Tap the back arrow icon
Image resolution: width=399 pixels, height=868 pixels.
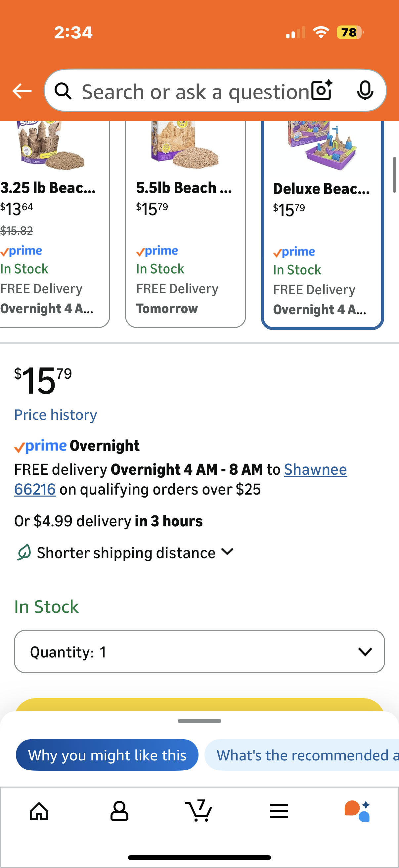coord(22,91)
